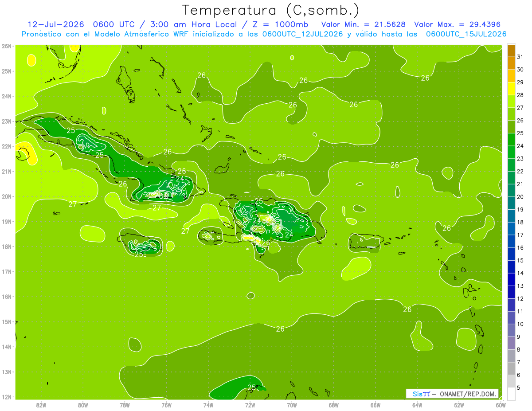Click the '78W' longitude axis label
The width and height of the screenshot is (532, 411).
pos(125,405)
